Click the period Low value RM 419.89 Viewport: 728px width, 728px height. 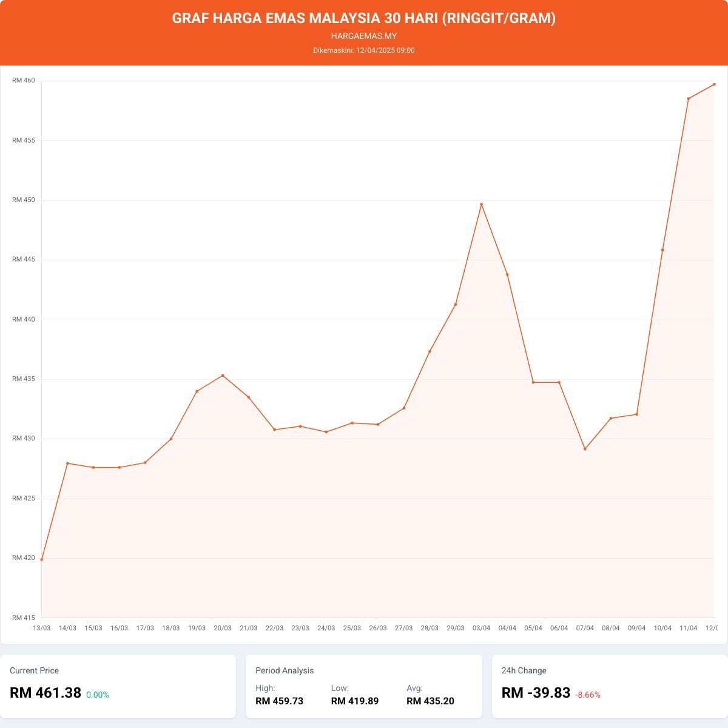tap(355, 701)
